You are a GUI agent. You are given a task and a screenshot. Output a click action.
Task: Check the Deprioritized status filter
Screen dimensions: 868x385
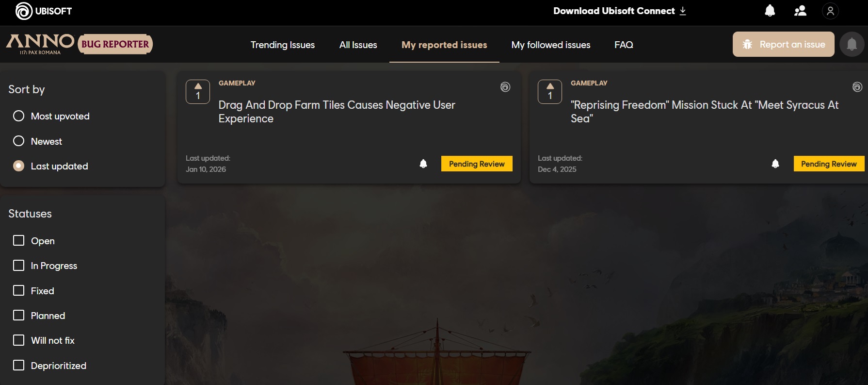(18, 365)
